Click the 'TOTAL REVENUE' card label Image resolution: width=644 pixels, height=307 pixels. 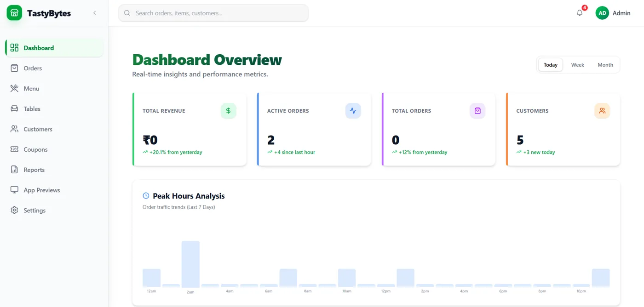pyautogui.click(x=164, y=111)
